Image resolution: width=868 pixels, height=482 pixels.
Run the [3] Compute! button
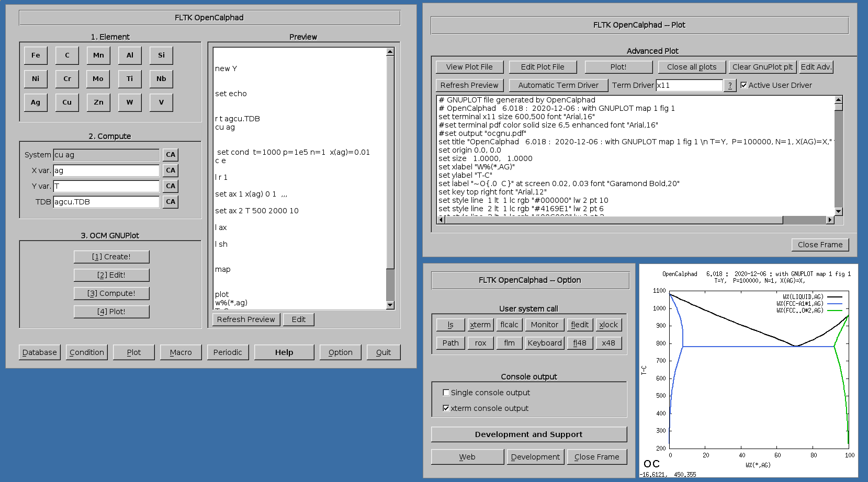111,293
